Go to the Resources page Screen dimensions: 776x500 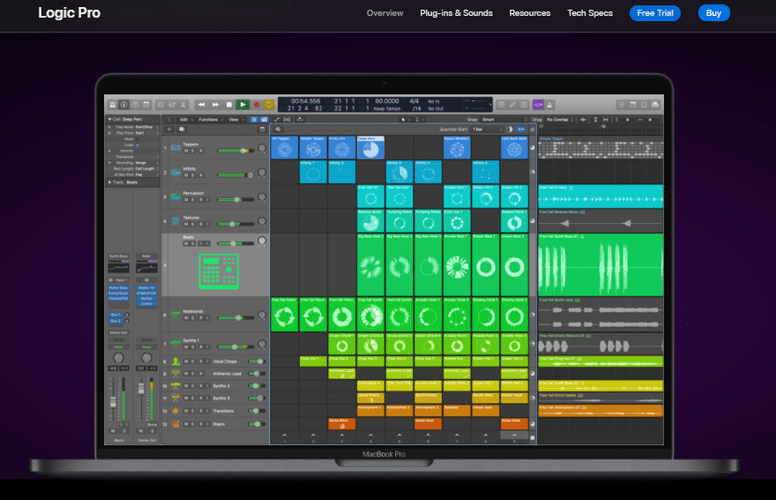pos(530,13)
